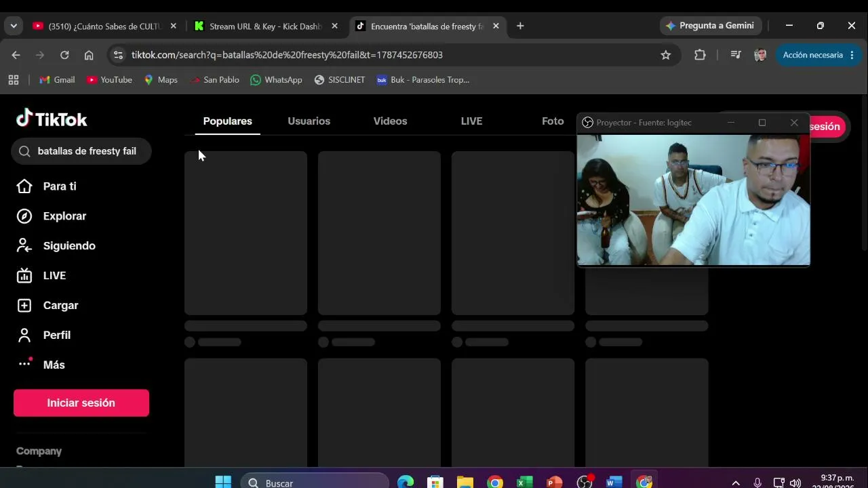Open the Buk - Parasoles Trop bookmark
The image size is (868, 488).
point(423,80)
